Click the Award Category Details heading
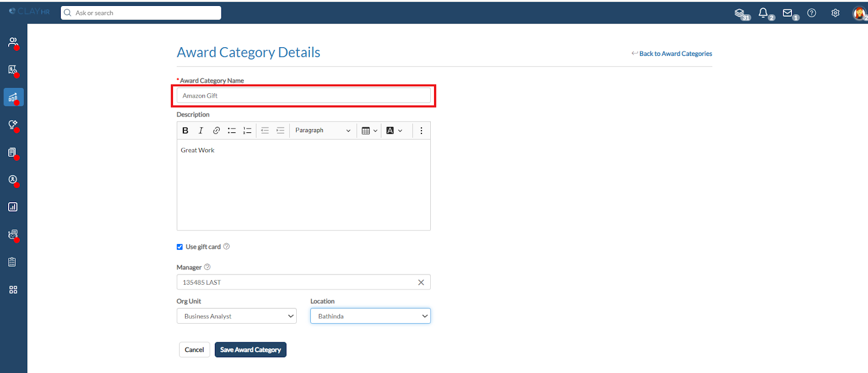868x373 pixels. [x=248, y=53]
